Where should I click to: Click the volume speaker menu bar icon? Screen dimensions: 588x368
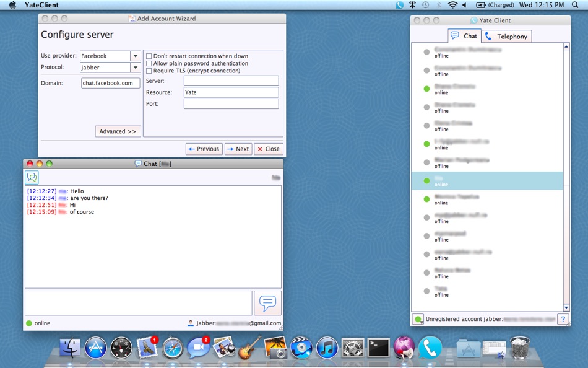(465, 5)
